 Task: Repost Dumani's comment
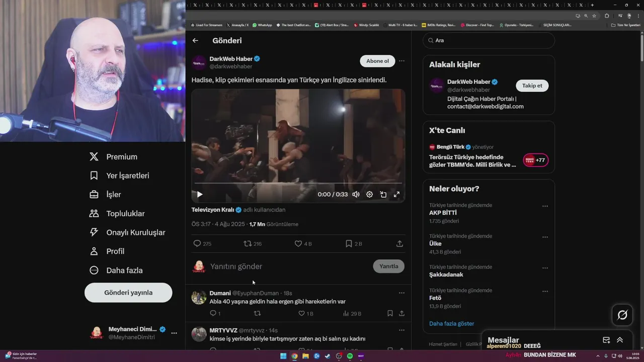click(x=257, y=313)
